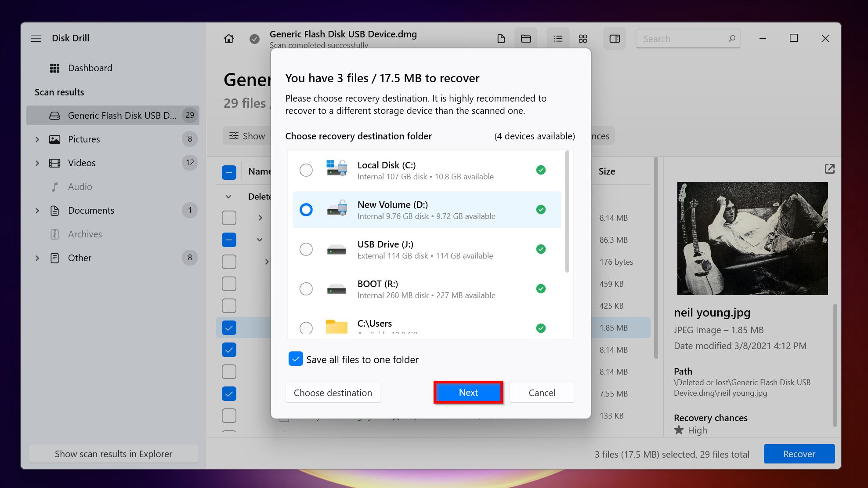The image size is (868, 488).
Task: Click the High recovery chances star icon
Action: pos(679,430)
